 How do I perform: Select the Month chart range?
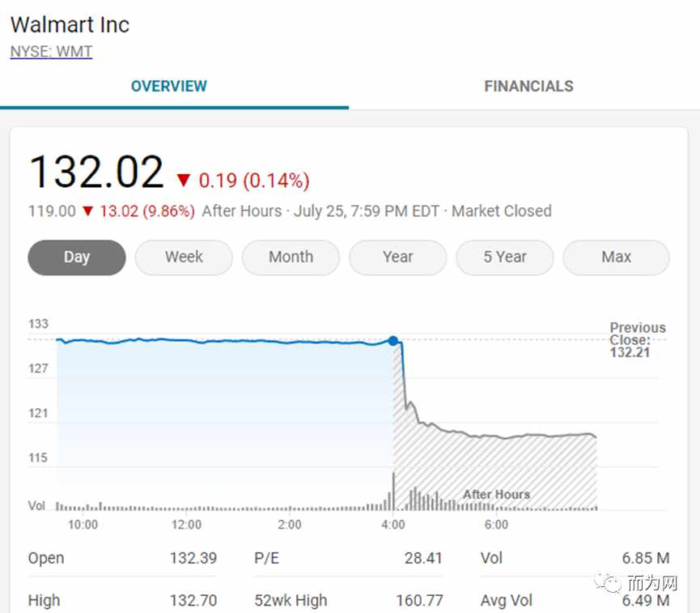[x=291, y=258]
